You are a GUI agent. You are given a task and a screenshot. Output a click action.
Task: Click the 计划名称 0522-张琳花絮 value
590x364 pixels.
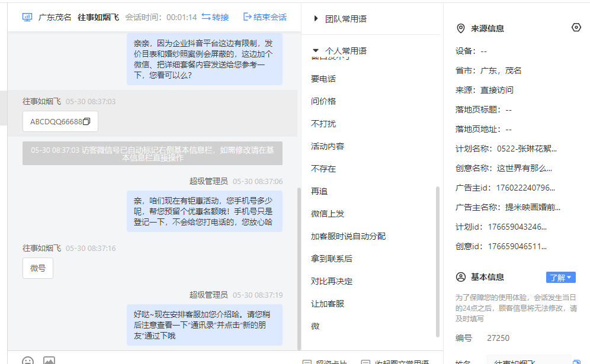pos(527,149)
